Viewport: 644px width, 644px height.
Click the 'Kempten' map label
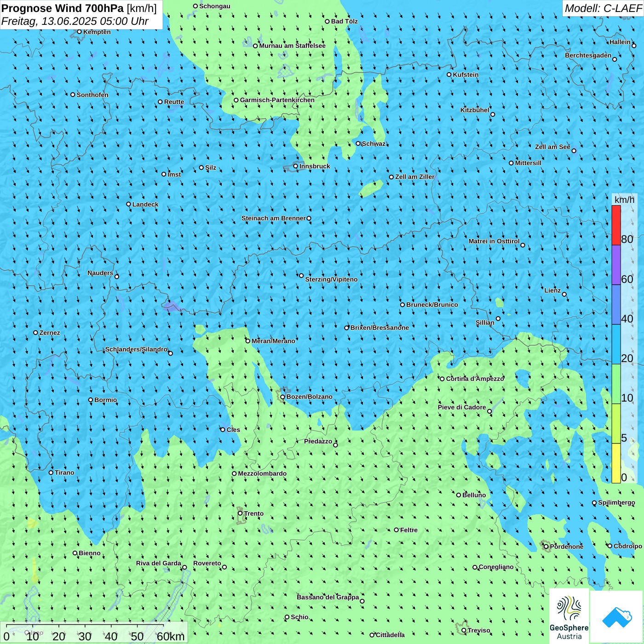[97, 32]
